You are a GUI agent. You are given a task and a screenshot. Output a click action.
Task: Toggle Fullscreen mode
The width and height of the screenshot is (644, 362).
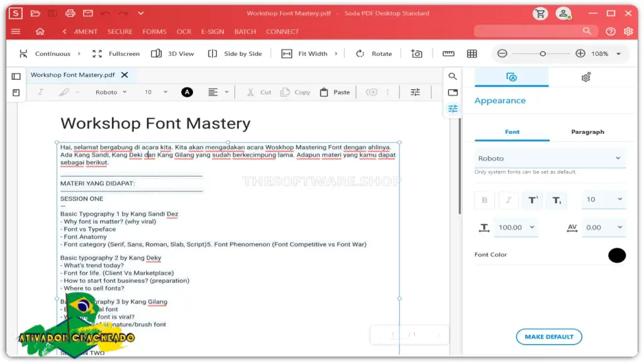(116, 54)
